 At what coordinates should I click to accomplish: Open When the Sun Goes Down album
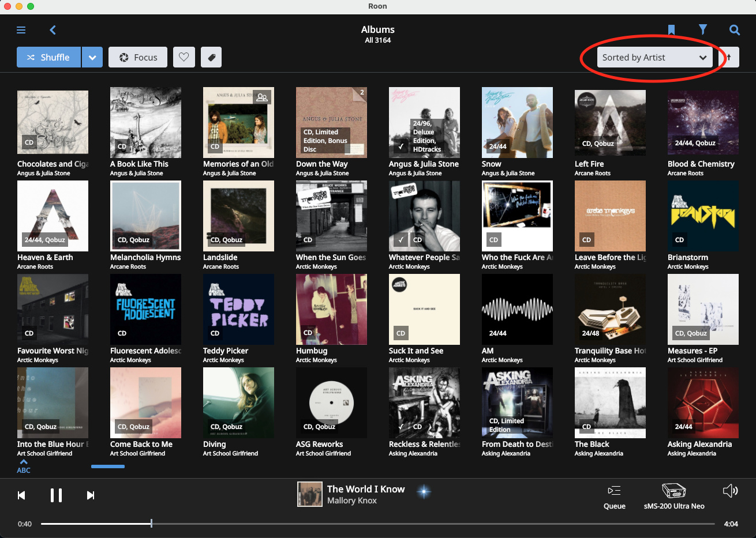331,216
